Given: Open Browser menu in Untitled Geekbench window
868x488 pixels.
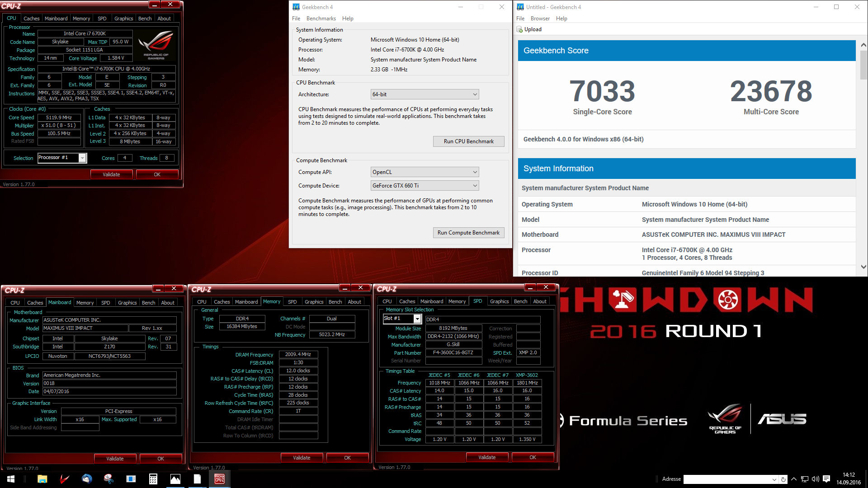Looking at the screenshot, I should [x=540, y=19].
